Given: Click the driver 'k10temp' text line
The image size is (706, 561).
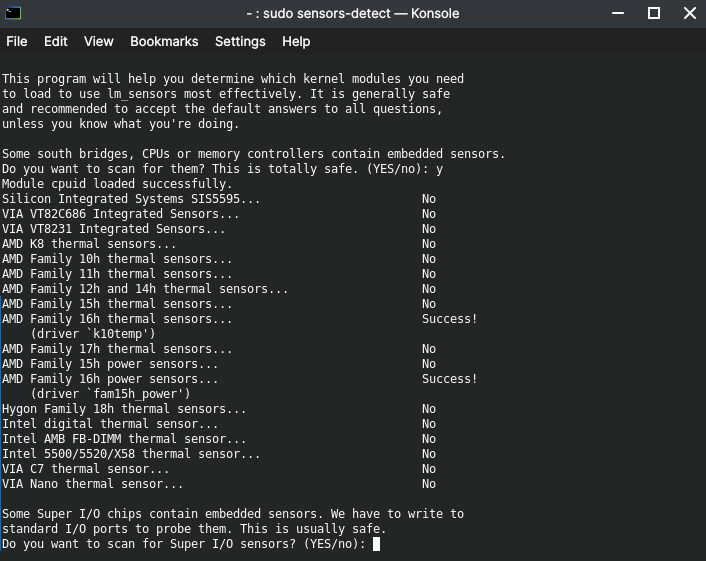Looking at the screenshot, I should [93, 334].
